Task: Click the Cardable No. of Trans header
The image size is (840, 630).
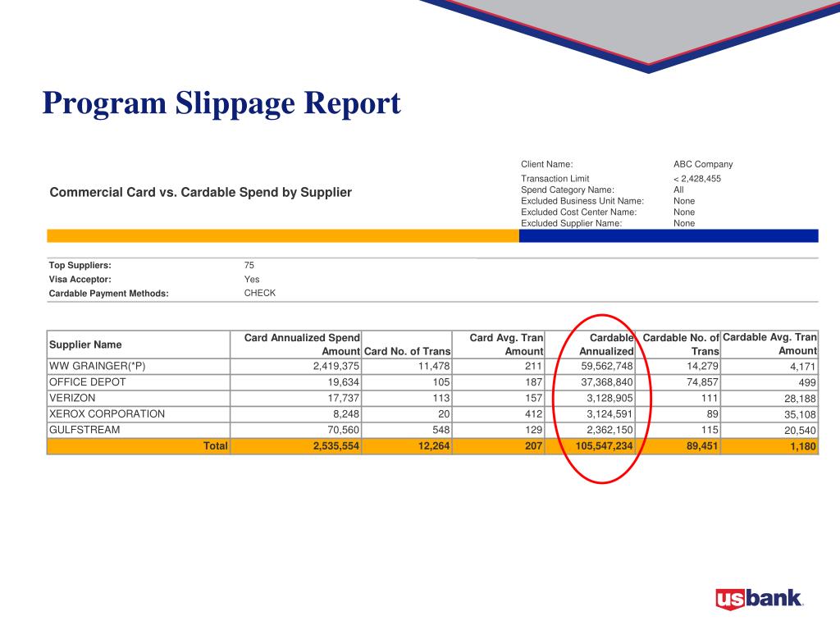Action: tap(678, 345)
